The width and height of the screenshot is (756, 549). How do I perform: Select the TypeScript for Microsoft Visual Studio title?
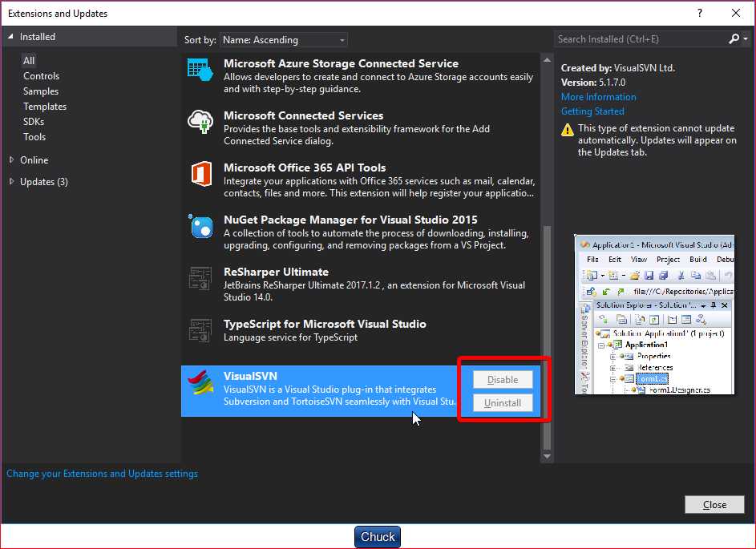(325, 324)
